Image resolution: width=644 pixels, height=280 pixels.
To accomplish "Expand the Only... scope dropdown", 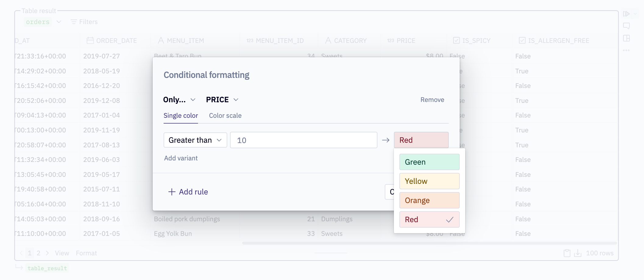I will 179,100.
